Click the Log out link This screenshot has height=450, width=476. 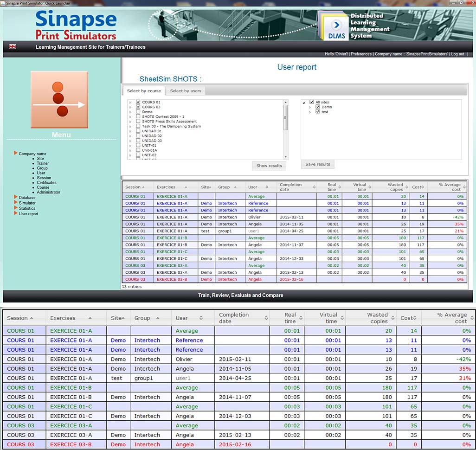point(457,54)
